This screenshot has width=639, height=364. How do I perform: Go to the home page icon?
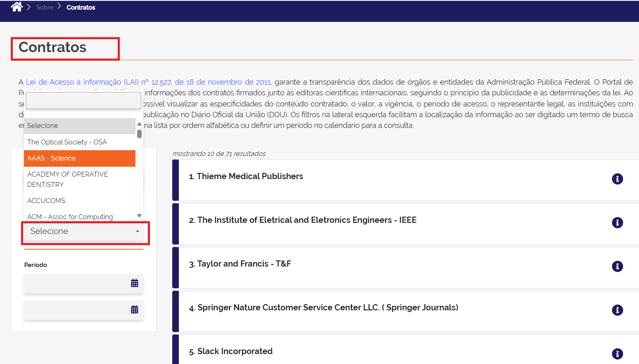pos(17,7)
